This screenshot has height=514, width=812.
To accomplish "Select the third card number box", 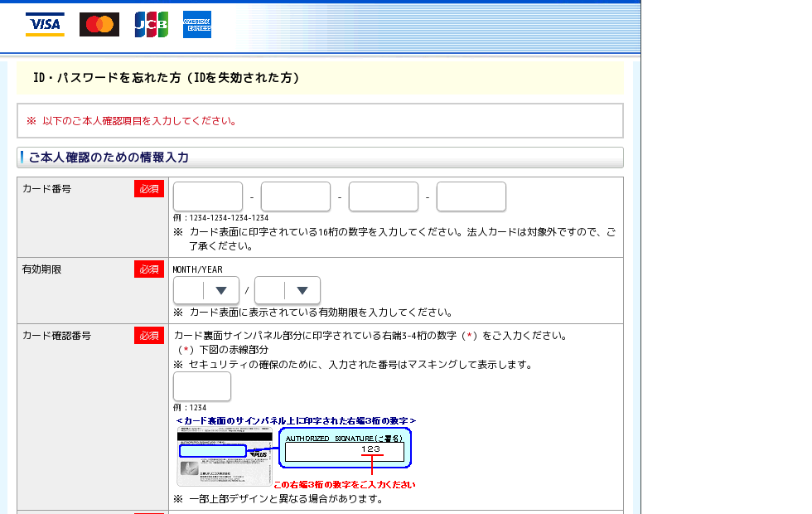I will click(x=384, y=196).
